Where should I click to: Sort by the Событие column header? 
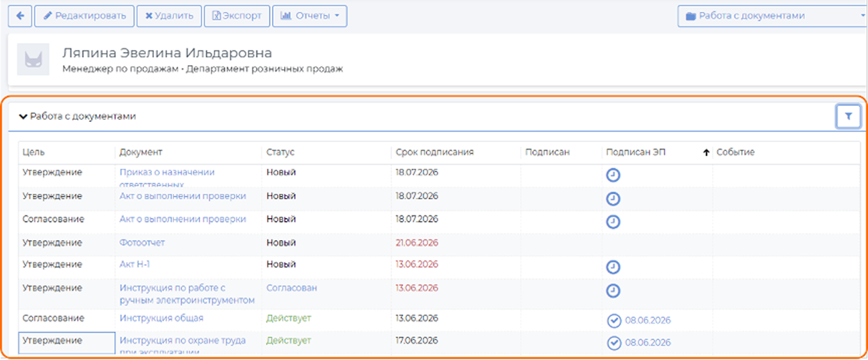735,152
